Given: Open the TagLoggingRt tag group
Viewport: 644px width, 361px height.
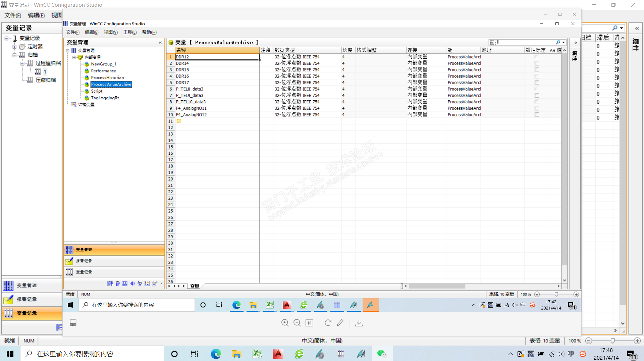Looking at the screenshot, I should [105, 98].
